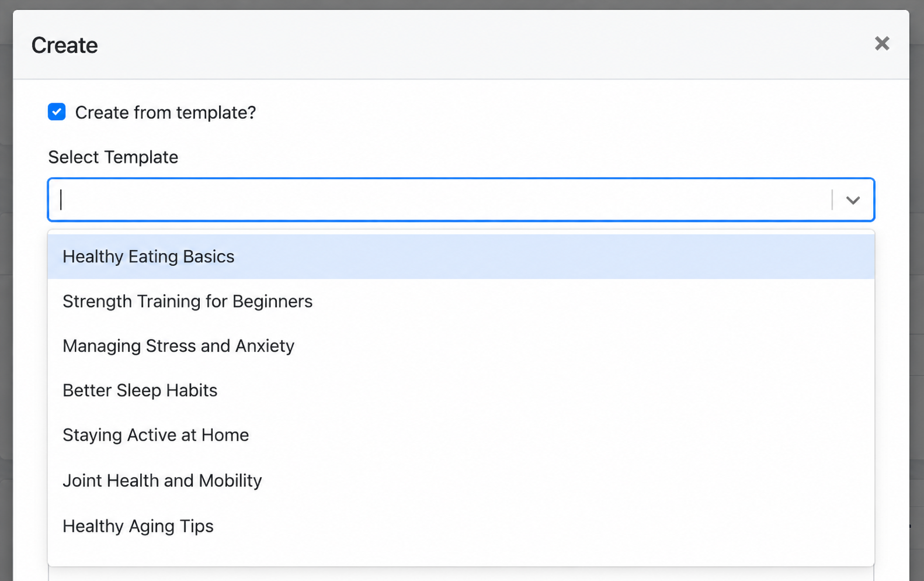Image resolution: width=924 pixels, height=581 pixels.
Task: Dismiss the dialog by clicking the dimmed backdrop
Action: coord(6,292)
